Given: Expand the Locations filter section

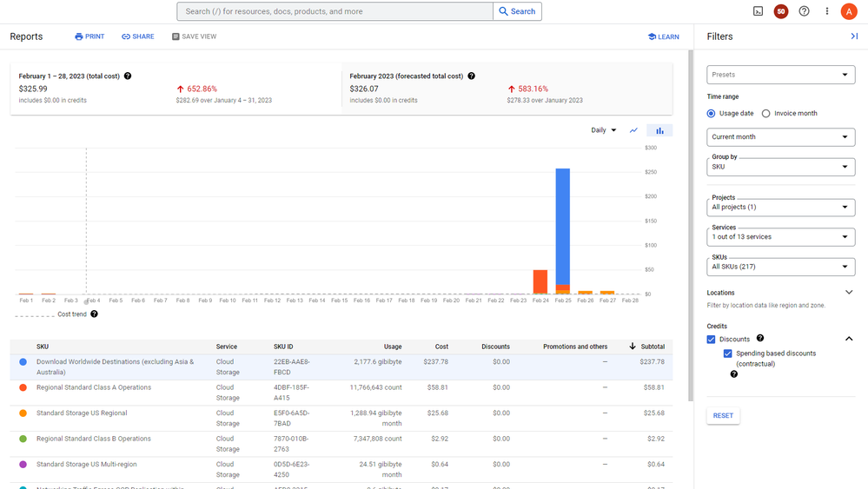Looking at the screenshot, I should coord(849,292).
